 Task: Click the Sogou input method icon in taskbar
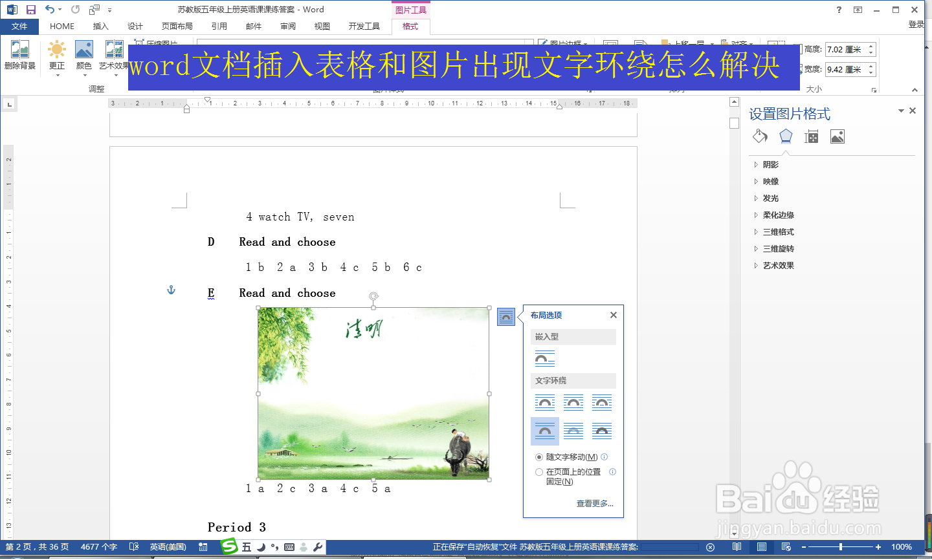click(x=230, y=547)
